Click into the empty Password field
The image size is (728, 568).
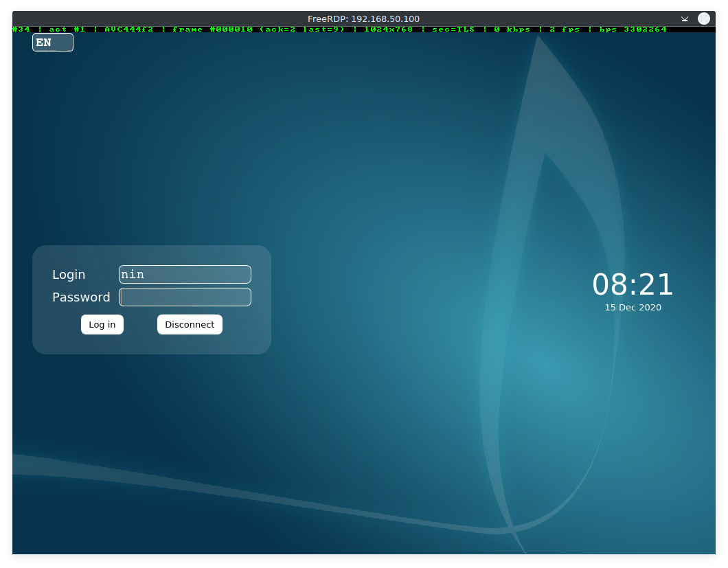tap(185, 297)
